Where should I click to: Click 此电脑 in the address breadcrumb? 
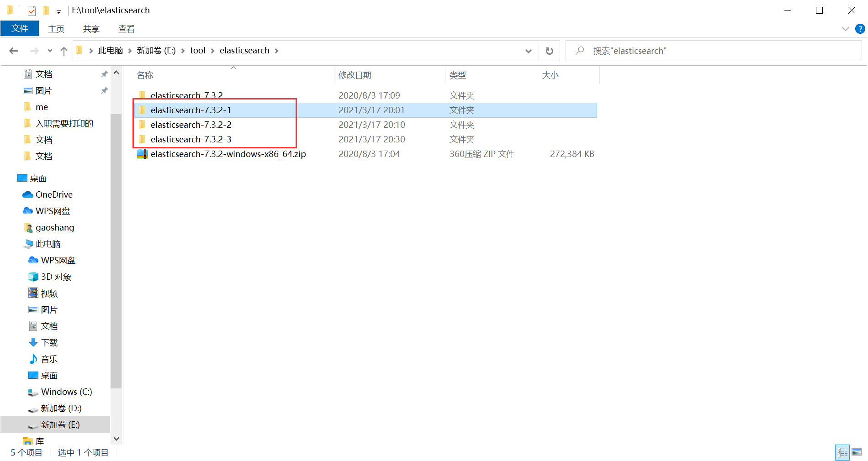(x=111, y=51)
